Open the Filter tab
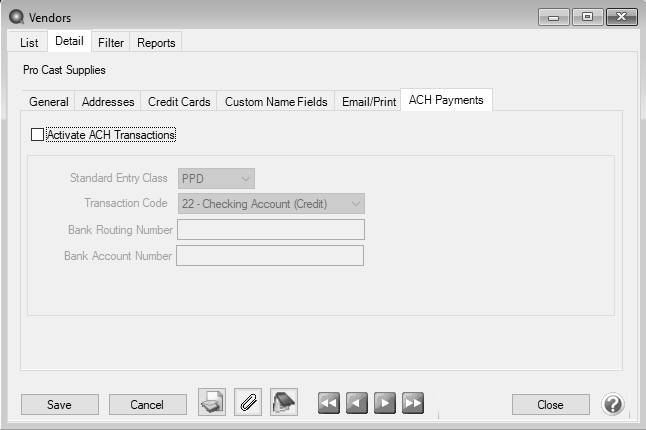Image resolution: width=646 pixels, height=430 pixels. [x=111, y=42]
